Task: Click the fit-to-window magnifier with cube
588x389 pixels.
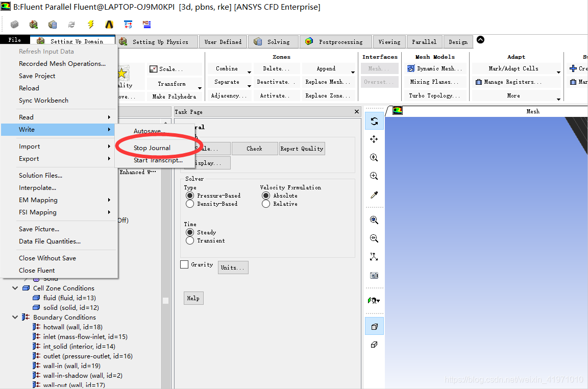Action: 374,220
